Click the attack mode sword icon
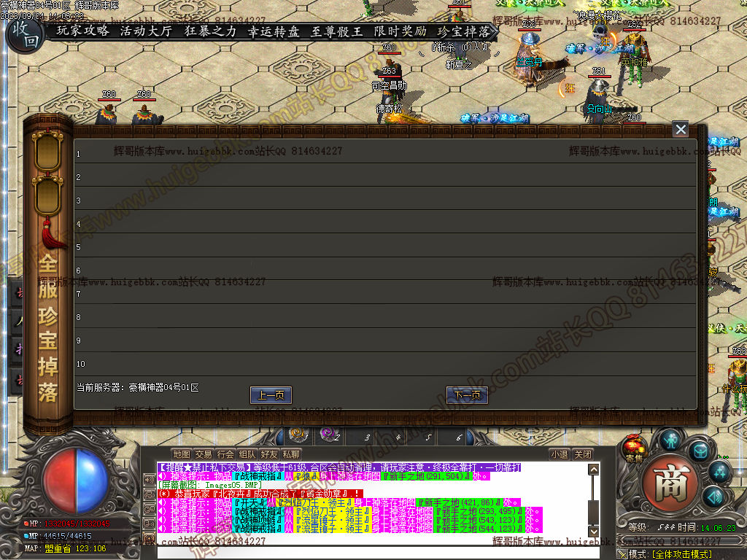The width and height of the screenshot is (747, 560). [x=622, y=554]
